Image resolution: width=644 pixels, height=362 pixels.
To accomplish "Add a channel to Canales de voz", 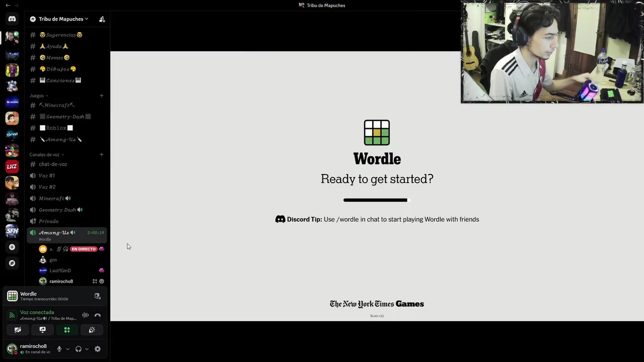I will pyautogui.click(x=102, y=154).
